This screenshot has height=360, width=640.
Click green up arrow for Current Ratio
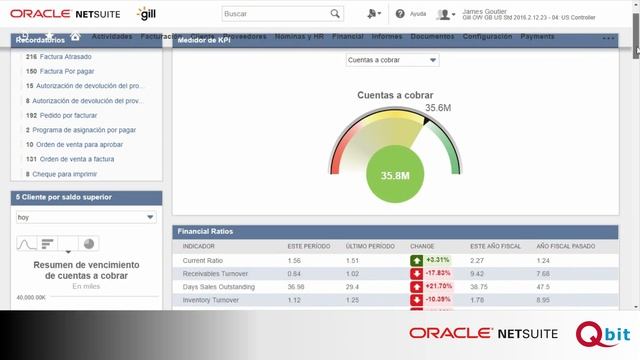pyautogui.click(x=416, y=260)
